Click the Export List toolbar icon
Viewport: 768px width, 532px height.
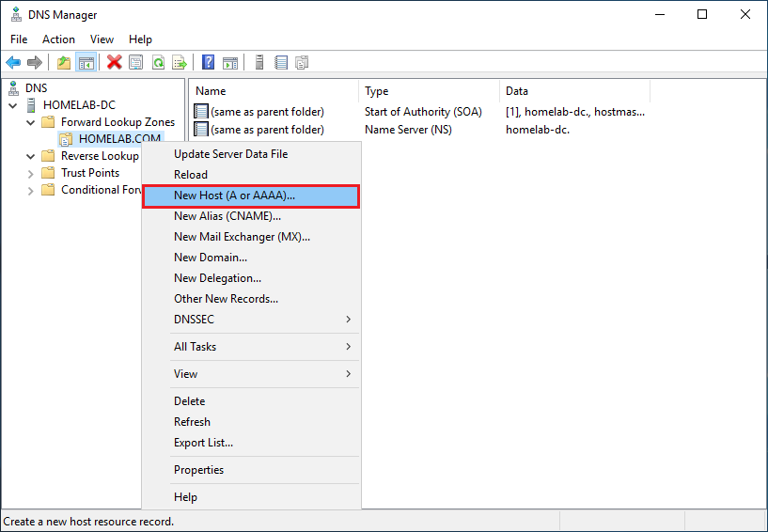(x=180, y=63)
